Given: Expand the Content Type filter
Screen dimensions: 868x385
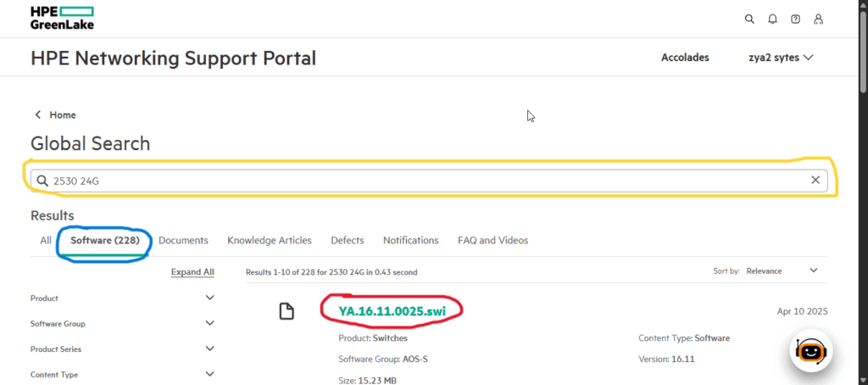Looking at the screenshot, I should click(122, 375).
